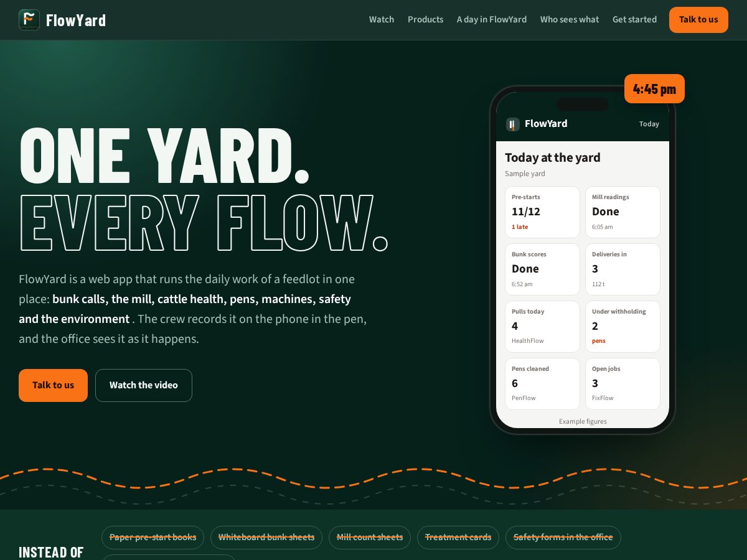Open the Get started nav link
The height and width of the screenshot is (560, 747).
click(634, 19)
